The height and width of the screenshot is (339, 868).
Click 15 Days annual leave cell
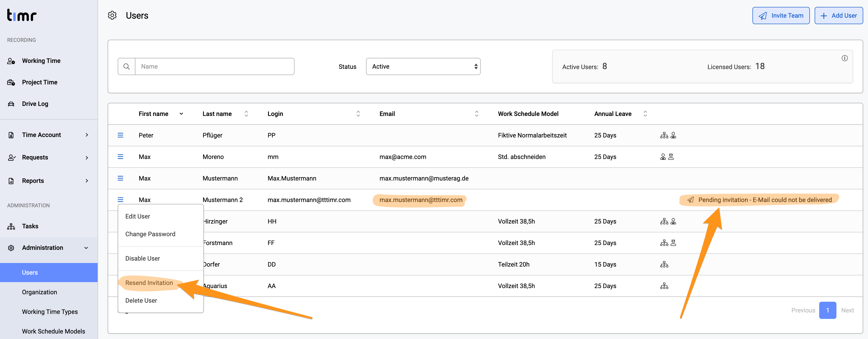click(x=605, y=265)
